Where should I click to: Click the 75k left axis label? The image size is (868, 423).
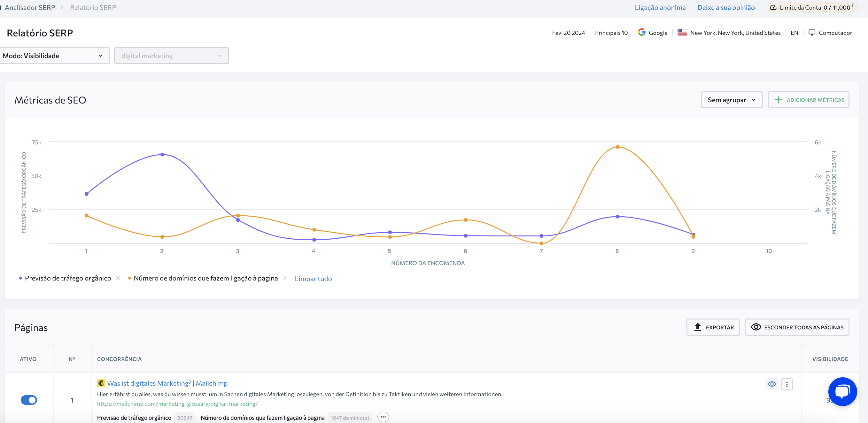click(x=36, y=142)
